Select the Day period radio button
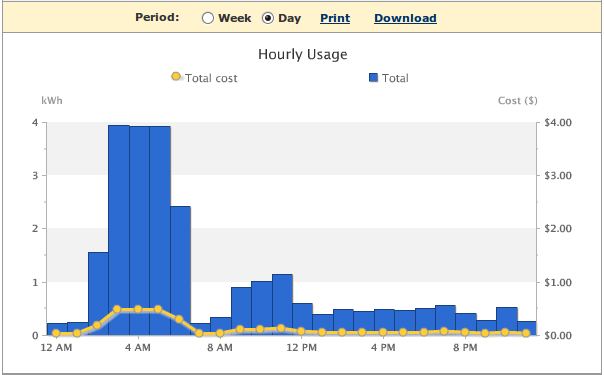Image resolution: width=604 pixels, height=375 pixels. (268, 18)
